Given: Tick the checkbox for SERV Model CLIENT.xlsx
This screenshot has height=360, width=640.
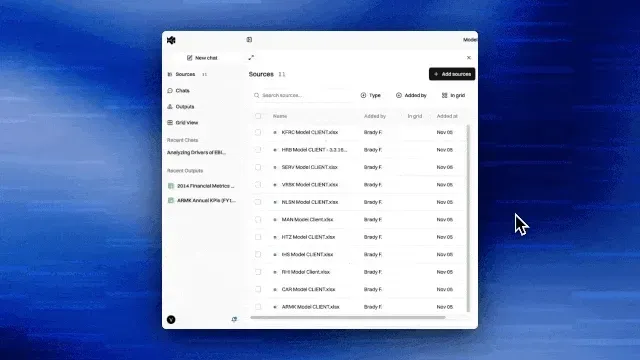Looking at the screenshot, I should (x=258, y=167).
